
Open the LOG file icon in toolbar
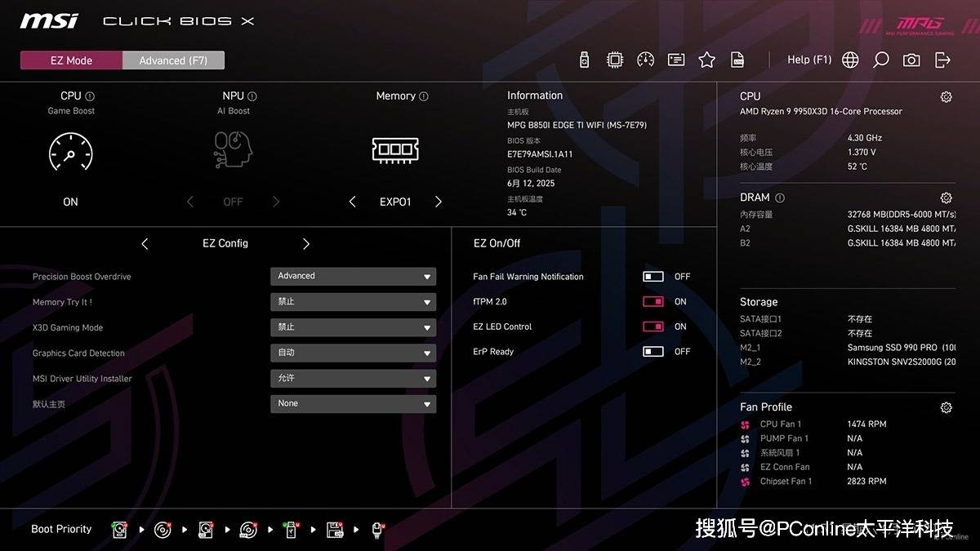pos(737,60)
